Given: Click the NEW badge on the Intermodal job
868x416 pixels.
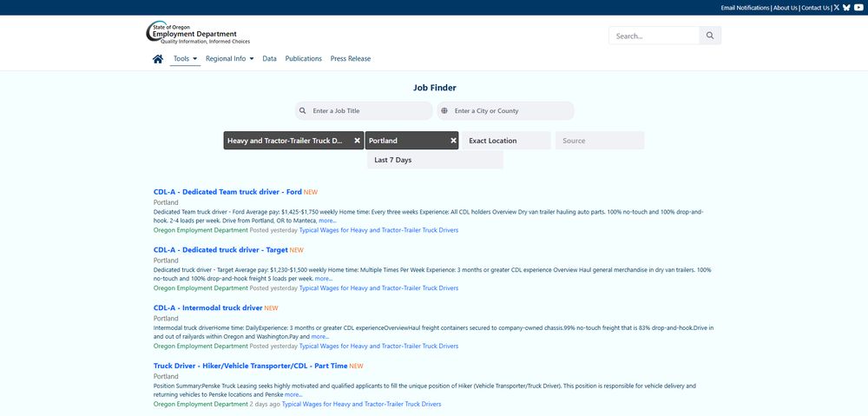Looking at the screenshot, I should pos(271,308).
